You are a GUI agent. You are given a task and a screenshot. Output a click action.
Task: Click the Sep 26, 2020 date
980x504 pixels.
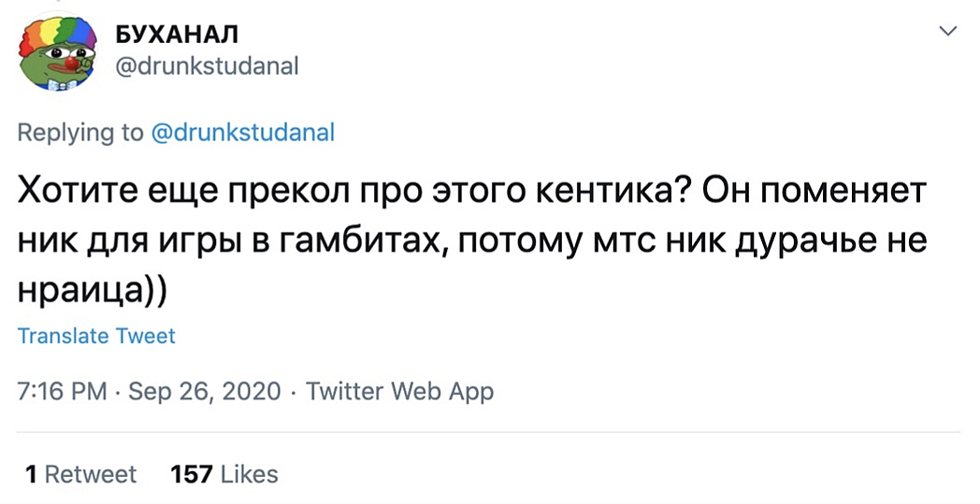(203, 391)
